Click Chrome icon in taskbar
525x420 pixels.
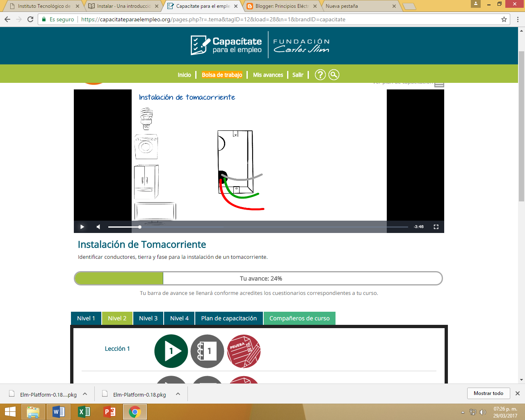tap(135, 412)
